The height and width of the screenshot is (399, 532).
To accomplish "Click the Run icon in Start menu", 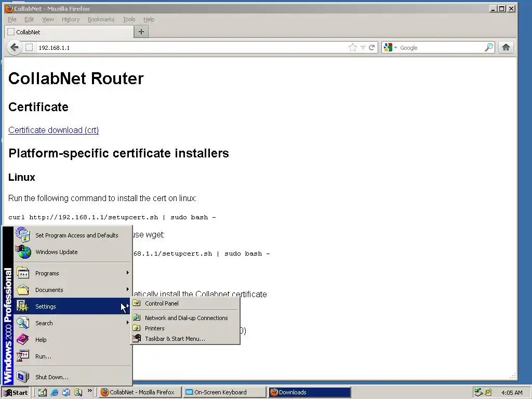I will (x=23, y=356).
